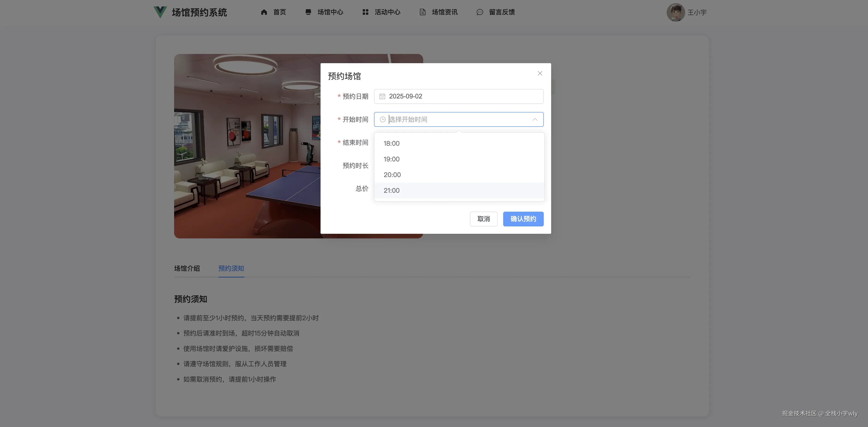Switch to the 场馆介绍 tab
Screen dimensions: 868x427
tap(187, 268)
